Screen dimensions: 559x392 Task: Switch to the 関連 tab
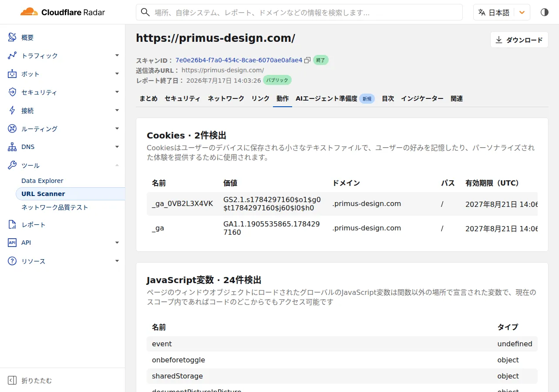click(x=457, y=99)
